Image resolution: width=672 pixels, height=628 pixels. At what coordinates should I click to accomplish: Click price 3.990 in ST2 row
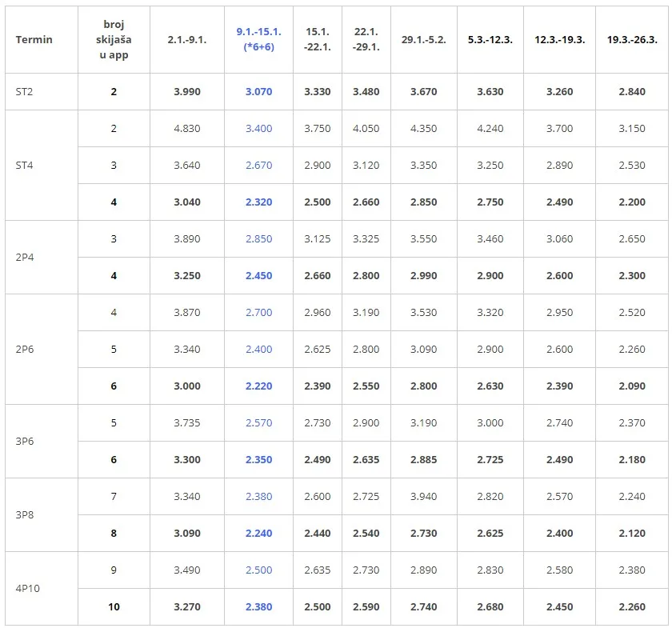coord(187,92)
